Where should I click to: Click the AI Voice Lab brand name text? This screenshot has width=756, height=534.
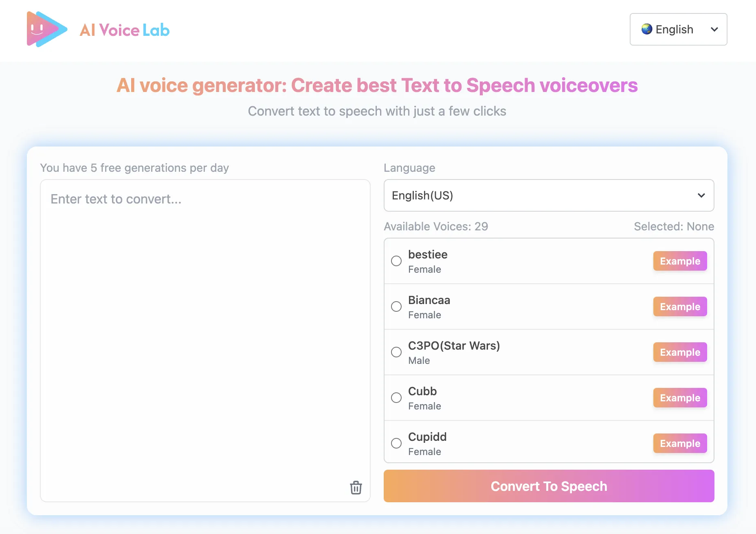click(x=124, y=30)
